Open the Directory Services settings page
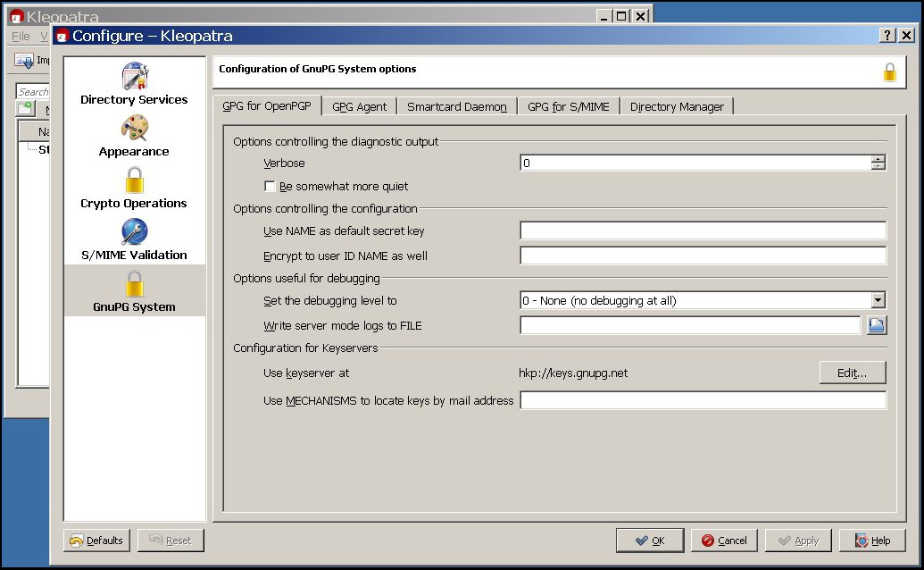 coord(134,84)
